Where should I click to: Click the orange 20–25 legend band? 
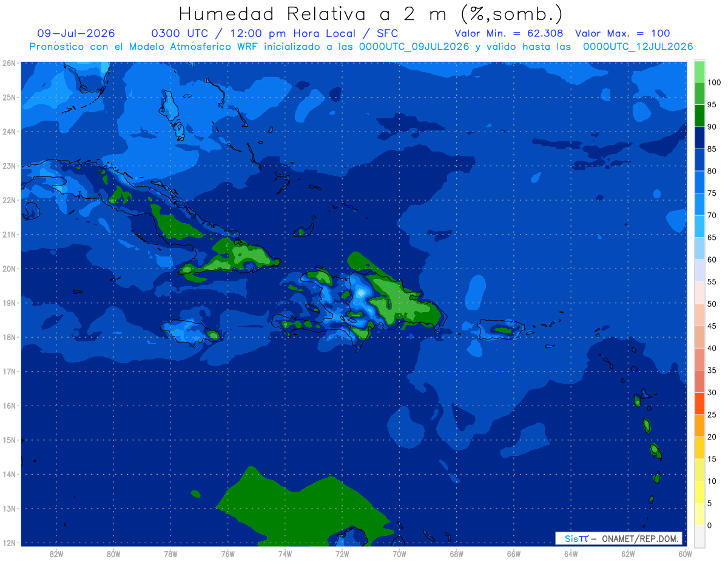(699, 426)
